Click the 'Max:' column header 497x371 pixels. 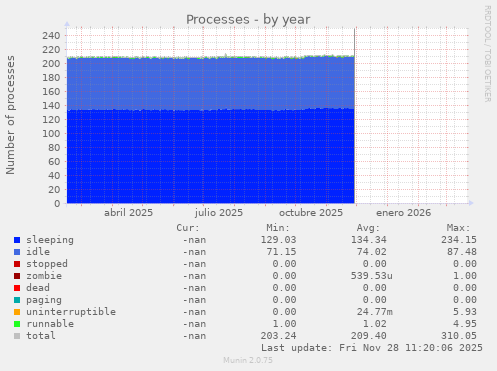[458, 228]
